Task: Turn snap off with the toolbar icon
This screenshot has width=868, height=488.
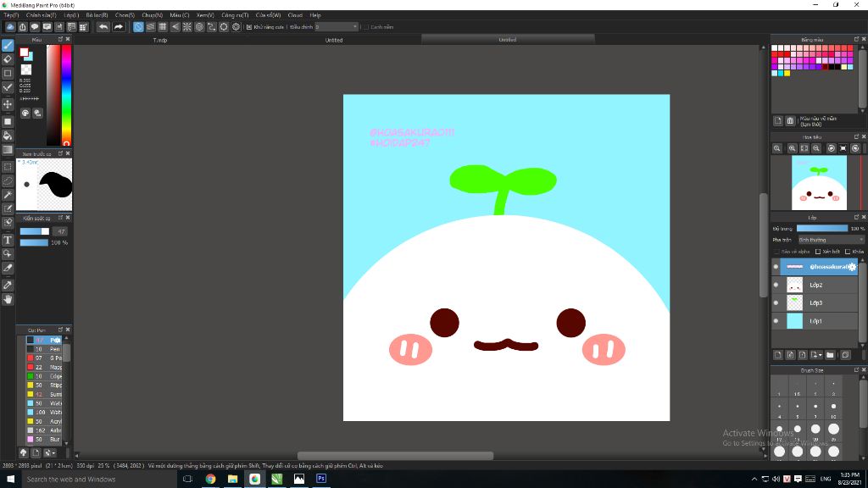Action: 138,26
